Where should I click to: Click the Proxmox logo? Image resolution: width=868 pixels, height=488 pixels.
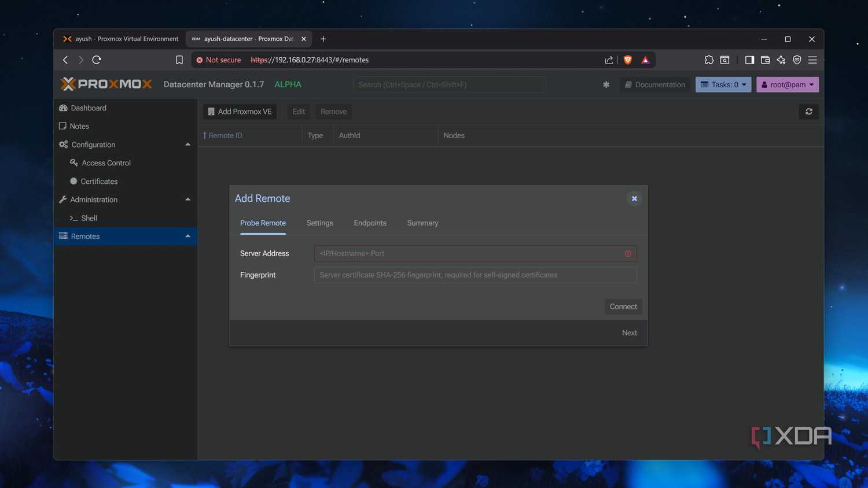pos(106,84)
